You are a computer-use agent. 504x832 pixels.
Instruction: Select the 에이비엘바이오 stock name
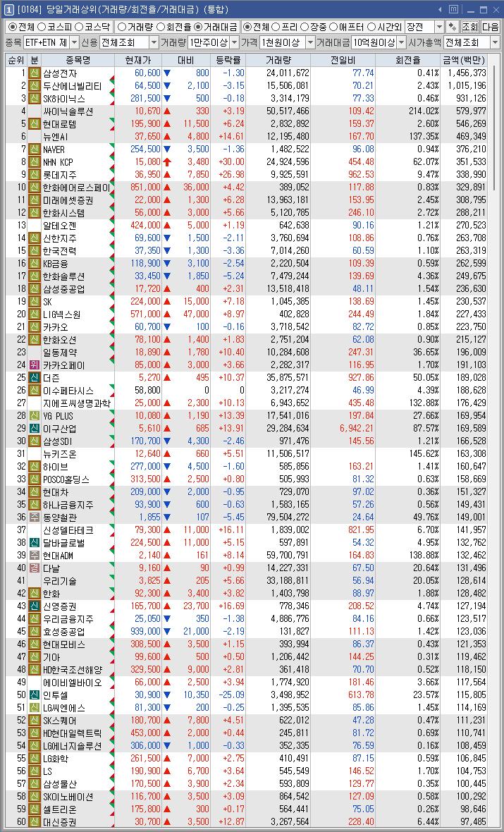click(x=72, y=683)
